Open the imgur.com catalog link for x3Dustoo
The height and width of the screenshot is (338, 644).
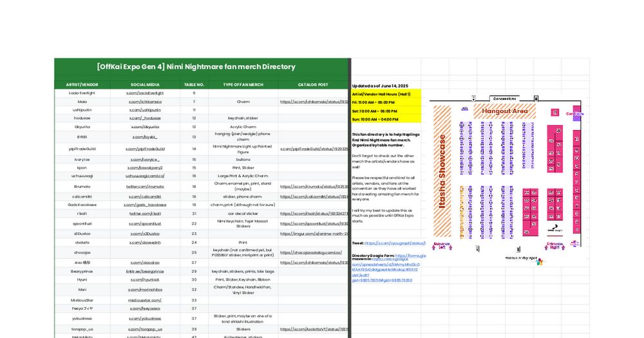(x=314, y=234)
